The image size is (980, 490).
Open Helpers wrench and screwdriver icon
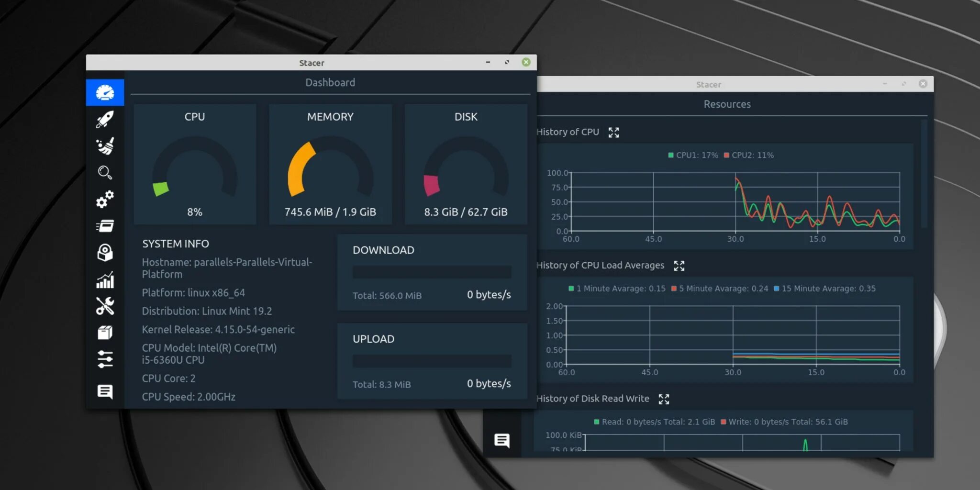(105, 306)
